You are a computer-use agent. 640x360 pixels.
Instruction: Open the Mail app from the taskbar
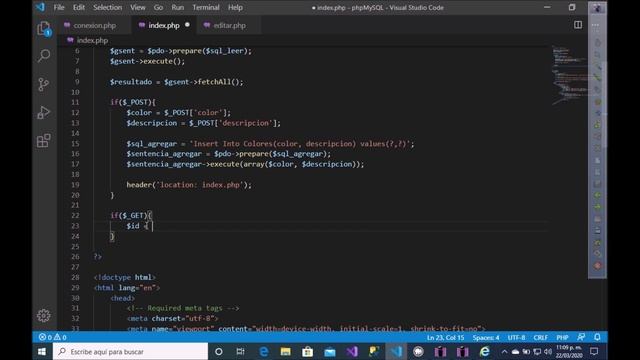click(330, 351)
